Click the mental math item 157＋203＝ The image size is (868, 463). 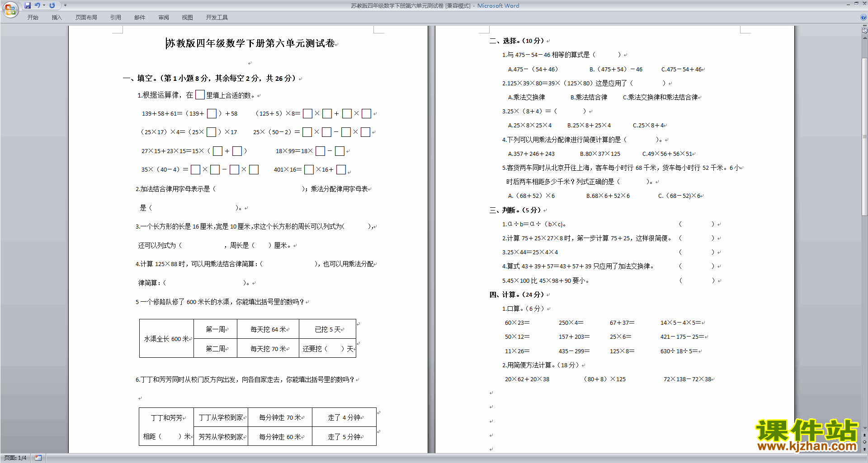tap(574, 337)
